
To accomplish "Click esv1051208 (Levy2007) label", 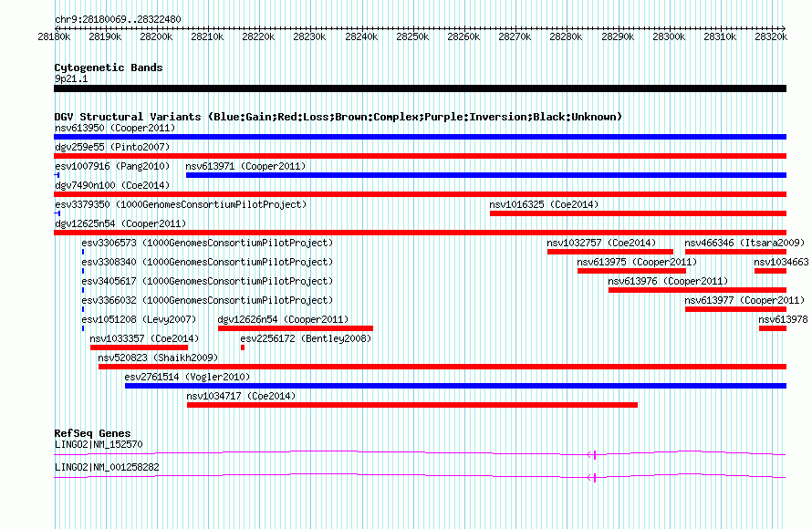I will point(139,319).
